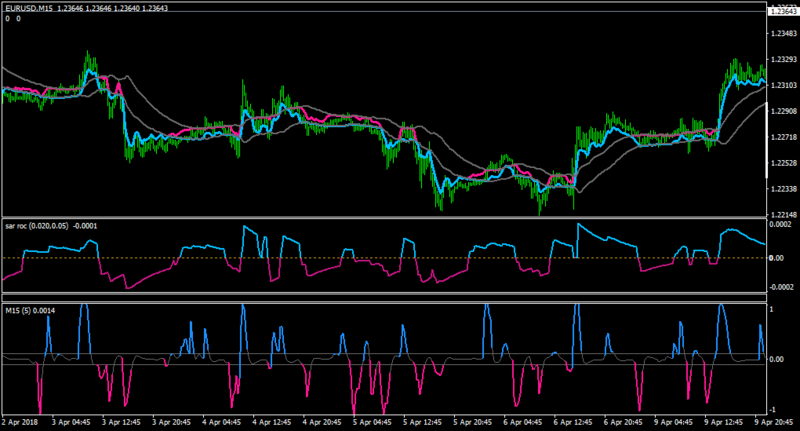The image size is (800, 431).
Task: Click the 4 Apr 04:45 time label
Action: tap(221, 422)
